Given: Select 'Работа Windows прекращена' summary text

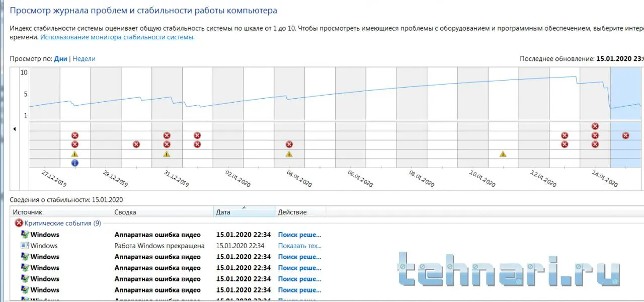Looking at the screenshot, I should (x=159, y=246).
